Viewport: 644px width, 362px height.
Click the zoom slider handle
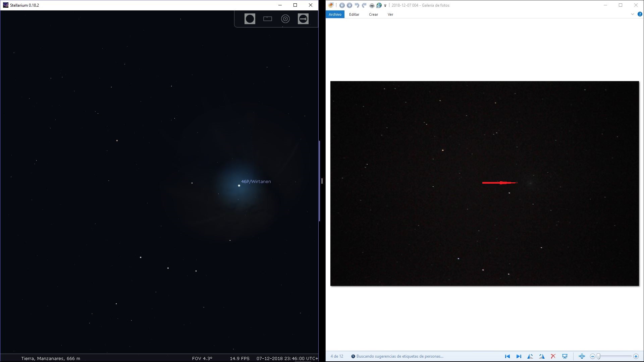click(598, 356)
